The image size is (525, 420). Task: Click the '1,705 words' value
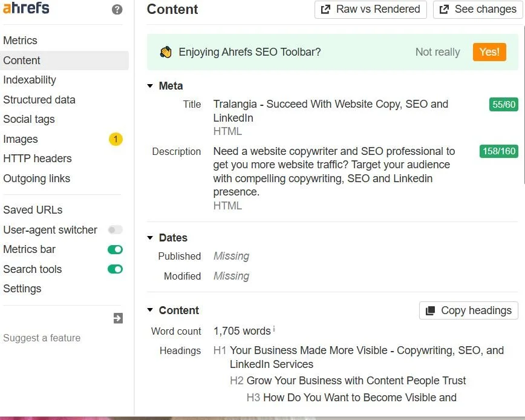[x=242, y=331]
